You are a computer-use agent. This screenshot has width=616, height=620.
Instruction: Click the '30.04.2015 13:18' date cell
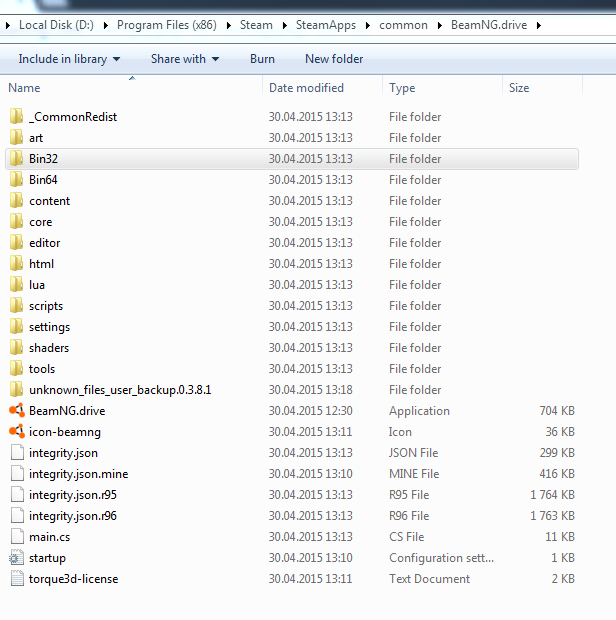pyautogui.click(x=310, y=389)
